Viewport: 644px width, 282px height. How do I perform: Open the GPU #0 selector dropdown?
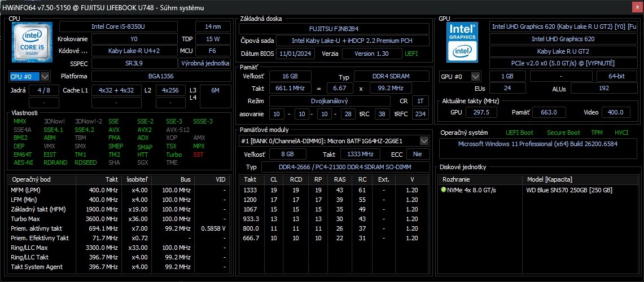click(460, 76)
